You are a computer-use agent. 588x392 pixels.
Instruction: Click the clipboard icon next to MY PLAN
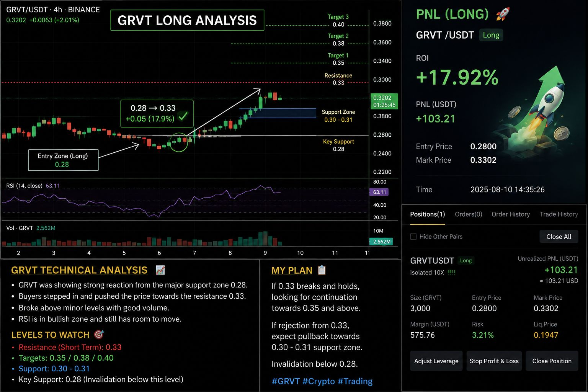(322, 270)
